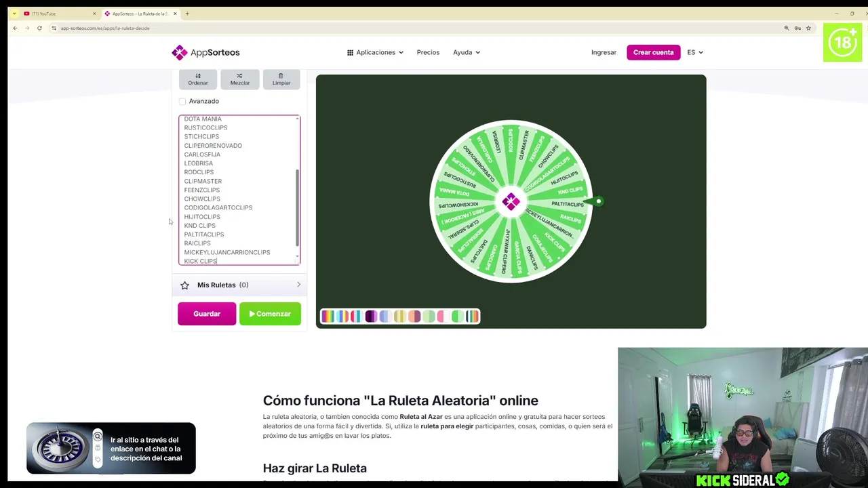Open the ES language selector
The height and width of the screenshot is (488, 868).
point(695,52)
